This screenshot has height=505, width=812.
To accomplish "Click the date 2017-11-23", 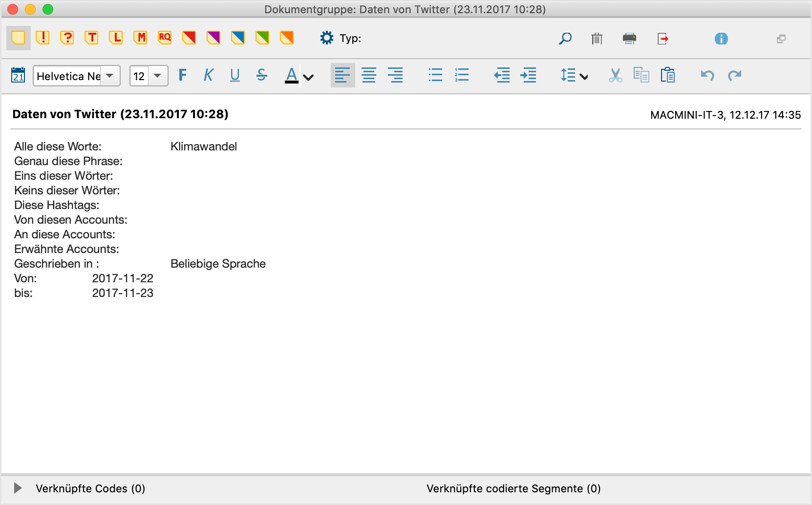I will pos(123,293).
